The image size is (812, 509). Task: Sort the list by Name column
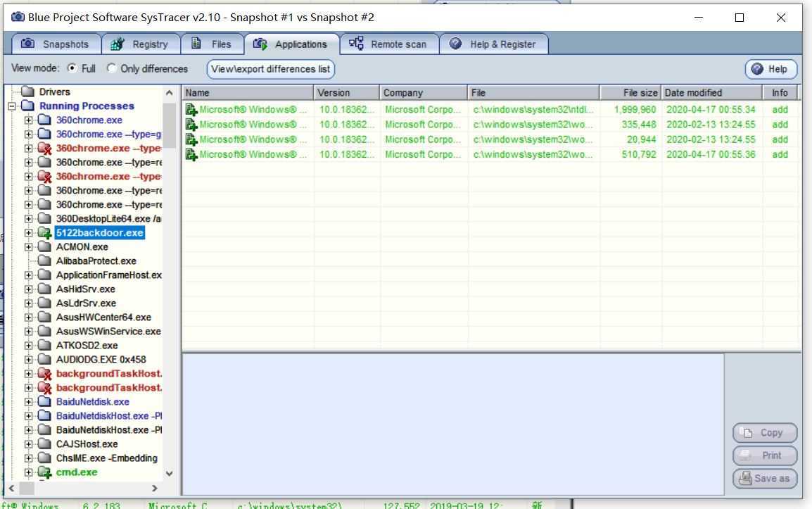248,93
